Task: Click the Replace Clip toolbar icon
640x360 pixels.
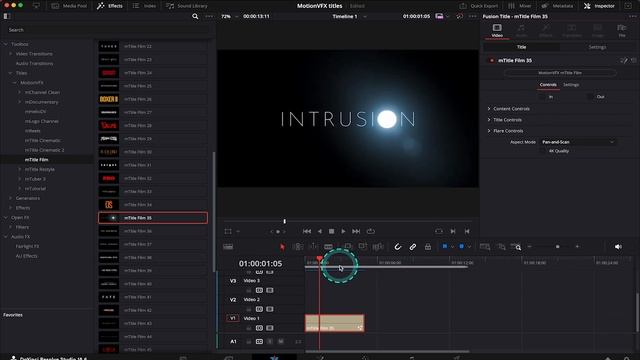Action: (x=378, y=247)
